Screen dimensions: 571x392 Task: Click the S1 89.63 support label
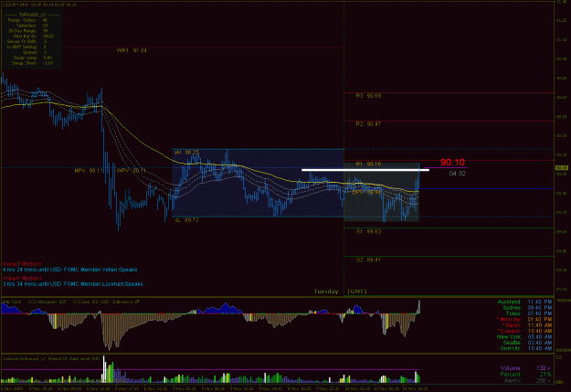(368, 232)
